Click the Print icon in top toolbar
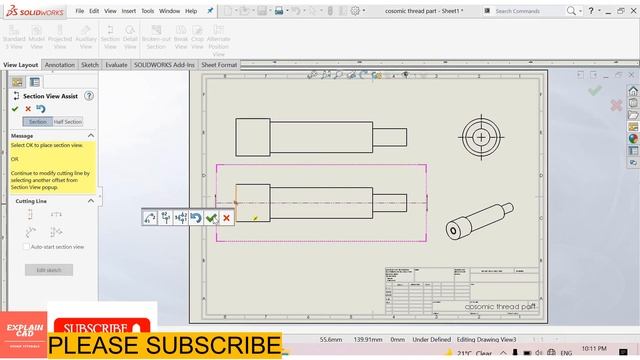 tap(279, 11)
